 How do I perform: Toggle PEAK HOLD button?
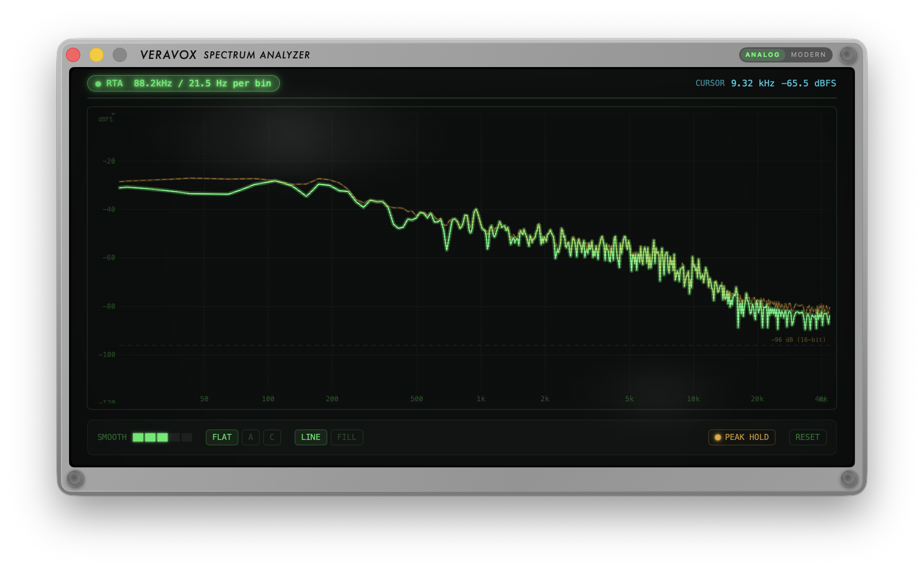(742, 437)
